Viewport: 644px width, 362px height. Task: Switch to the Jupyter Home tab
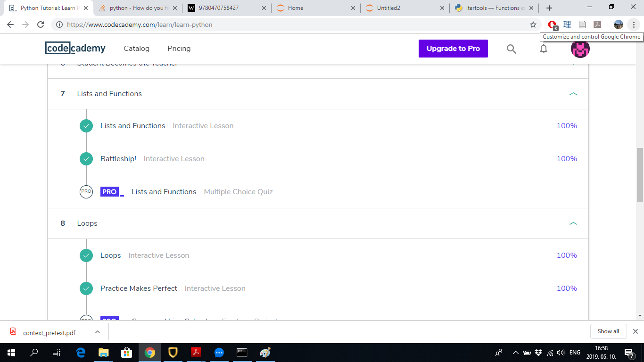pyautogui.click(x=315, y=8)
